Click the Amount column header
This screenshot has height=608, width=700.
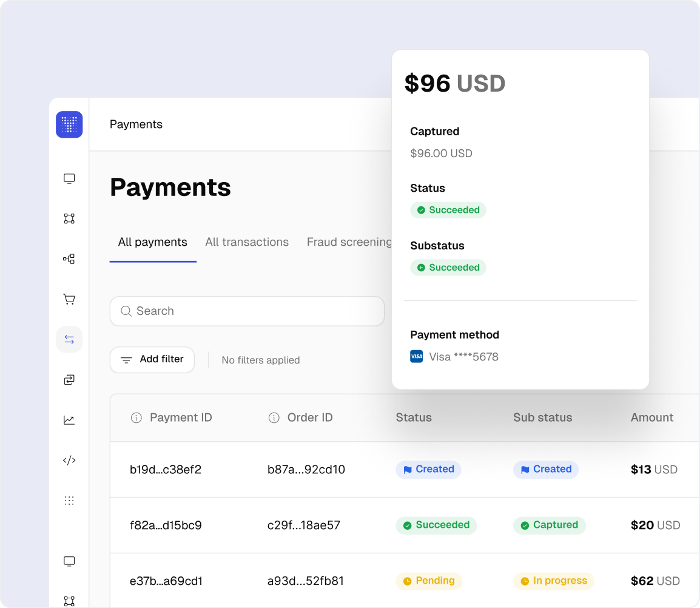point(652,417)
